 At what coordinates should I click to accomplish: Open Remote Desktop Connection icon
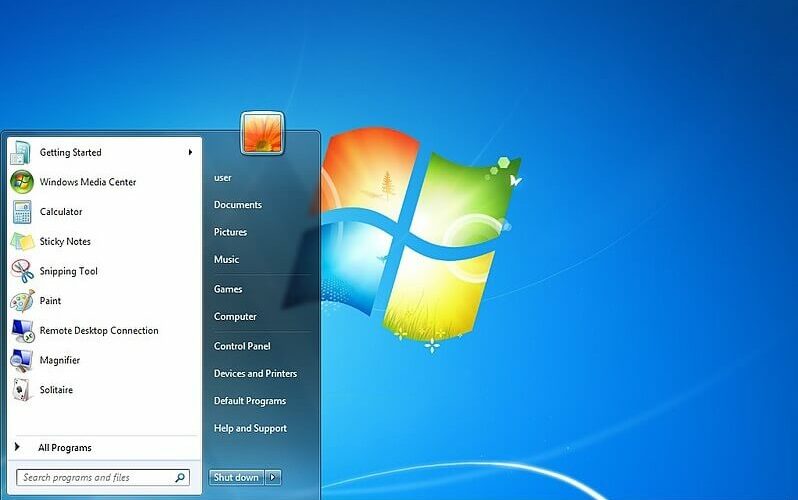[23, 331]
